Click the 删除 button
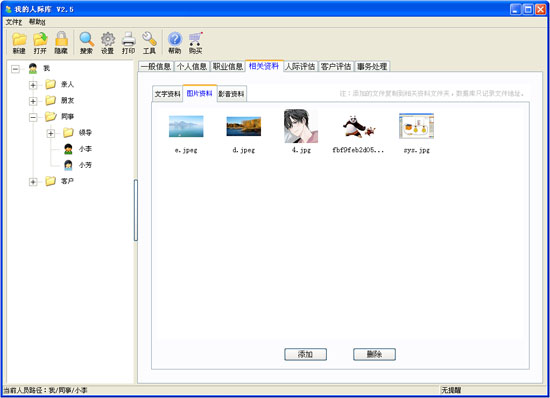The width and height of the screenshot is (550, 398). (x=374, y=354)
